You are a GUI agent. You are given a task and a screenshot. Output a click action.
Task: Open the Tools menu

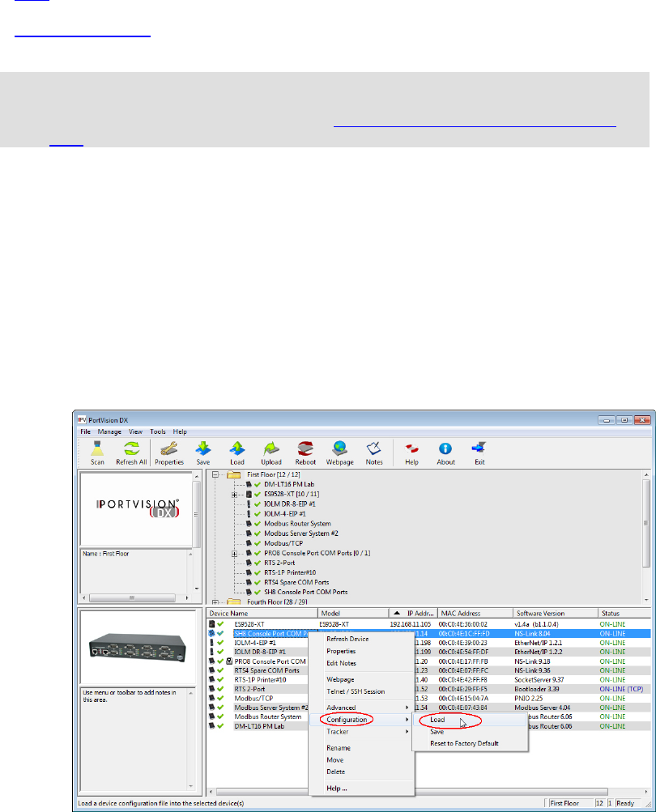coord(158,432)
